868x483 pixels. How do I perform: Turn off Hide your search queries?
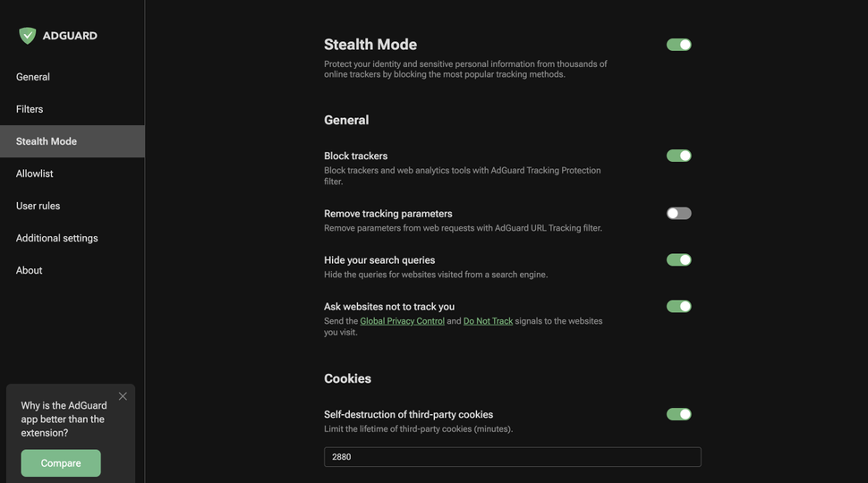click(x=678, y=260)
